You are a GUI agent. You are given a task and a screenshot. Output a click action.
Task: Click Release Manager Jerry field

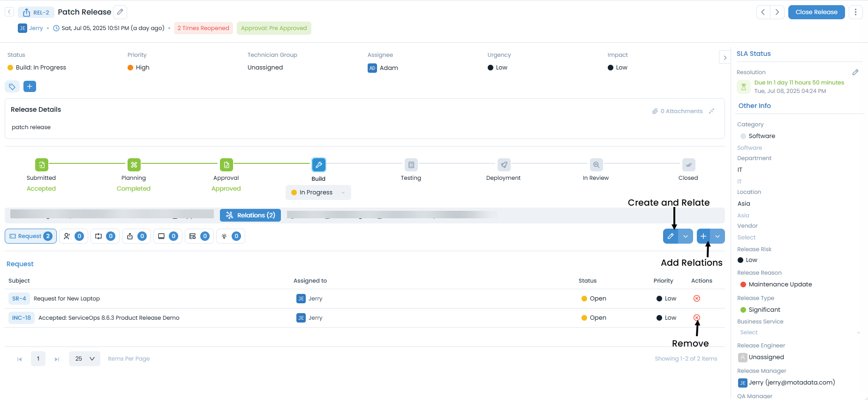click(x=786, y=383)
